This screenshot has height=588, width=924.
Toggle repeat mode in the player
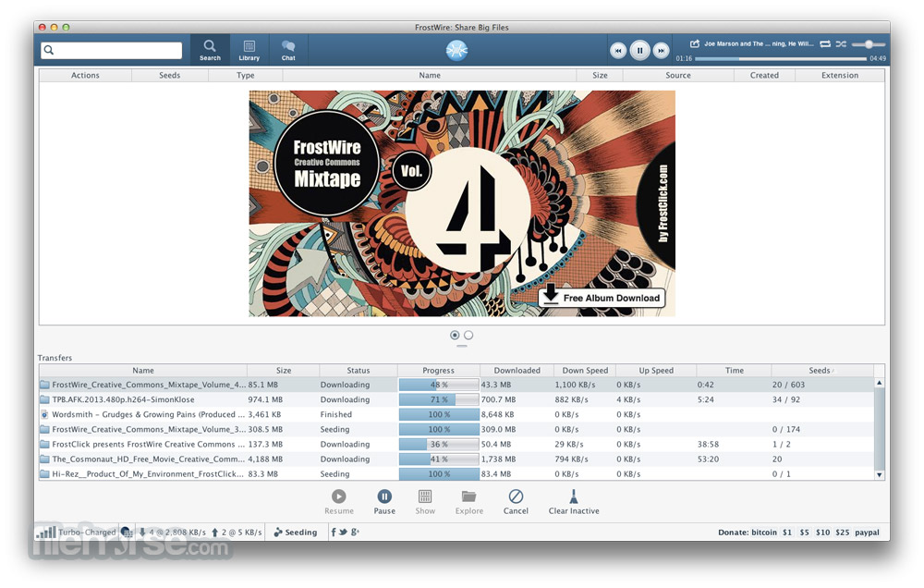point(825,44)
